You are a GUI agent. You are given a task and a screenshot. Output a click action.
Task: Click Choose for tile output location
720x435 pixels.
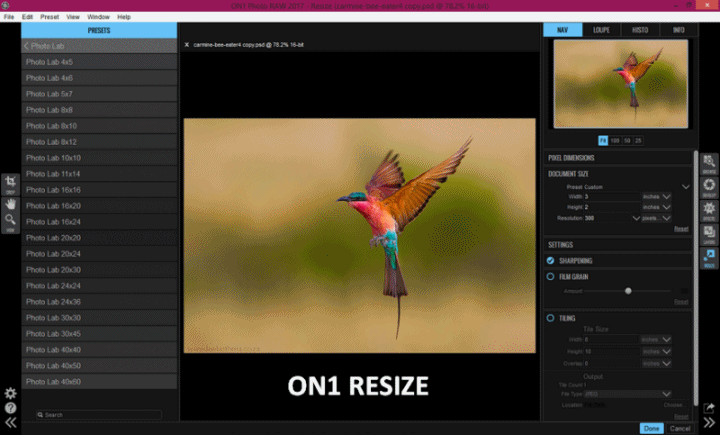point(673,405)
